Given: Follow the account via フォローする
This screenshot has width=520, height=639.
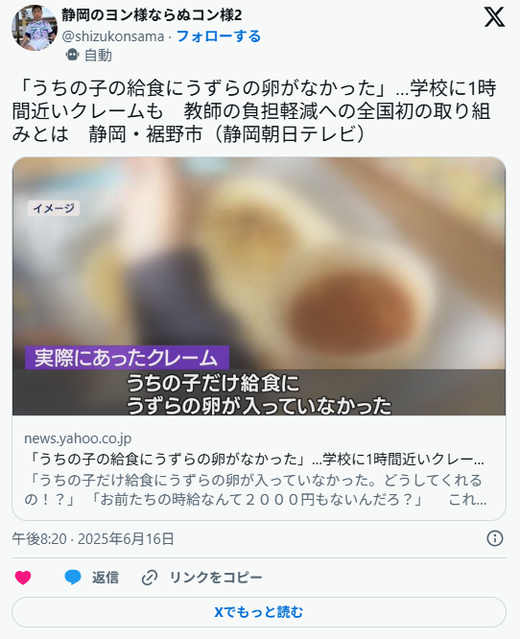Looking at the screenshot, I should coord(218,36).
